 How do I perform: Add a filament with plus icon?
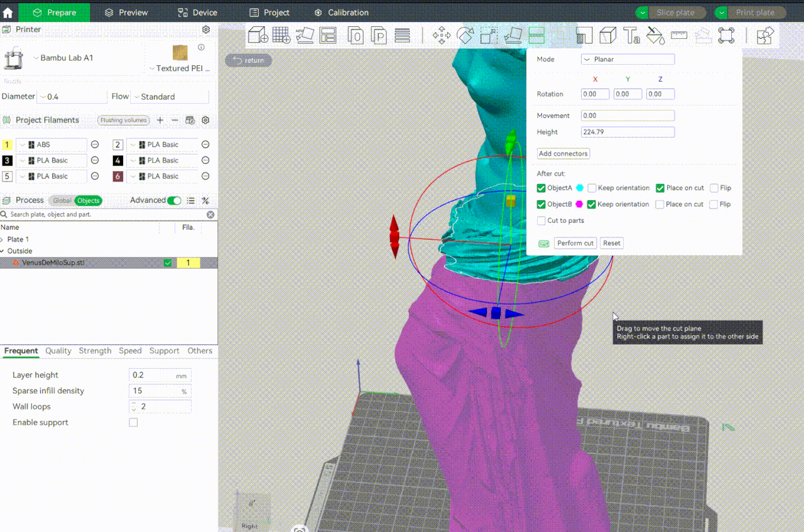(x=160, y=120)
